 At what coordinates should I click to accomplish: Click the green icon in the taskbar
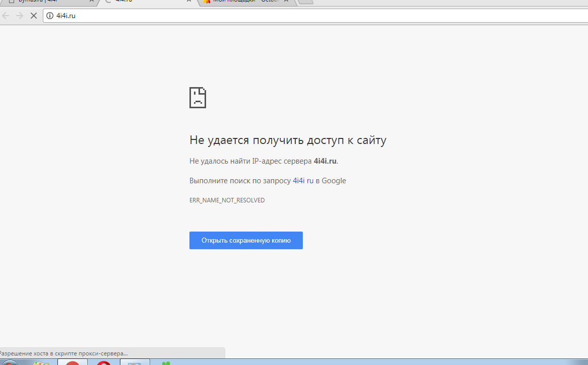(166, 363)
